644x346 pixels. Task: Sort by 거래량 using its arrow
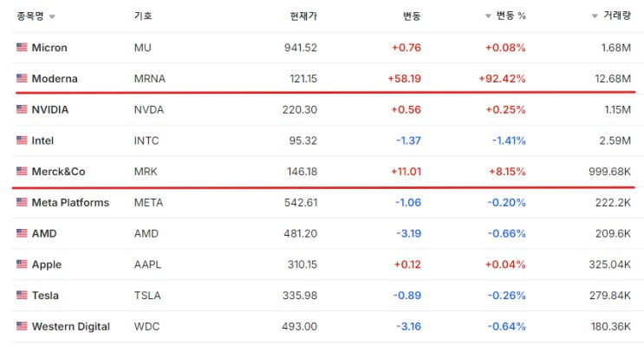coord(595,16)
